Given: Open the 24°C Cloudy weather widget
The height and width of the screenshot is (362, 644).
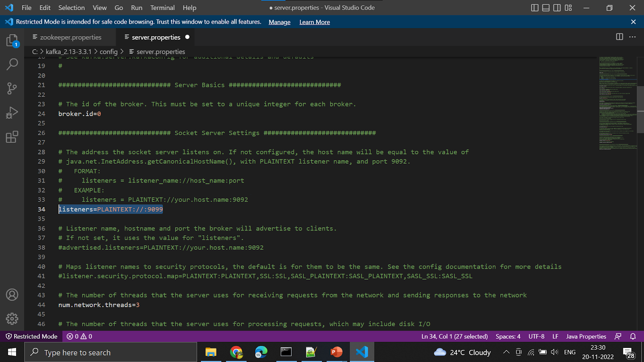Looking at the screenshot, I should click(462, 352).
